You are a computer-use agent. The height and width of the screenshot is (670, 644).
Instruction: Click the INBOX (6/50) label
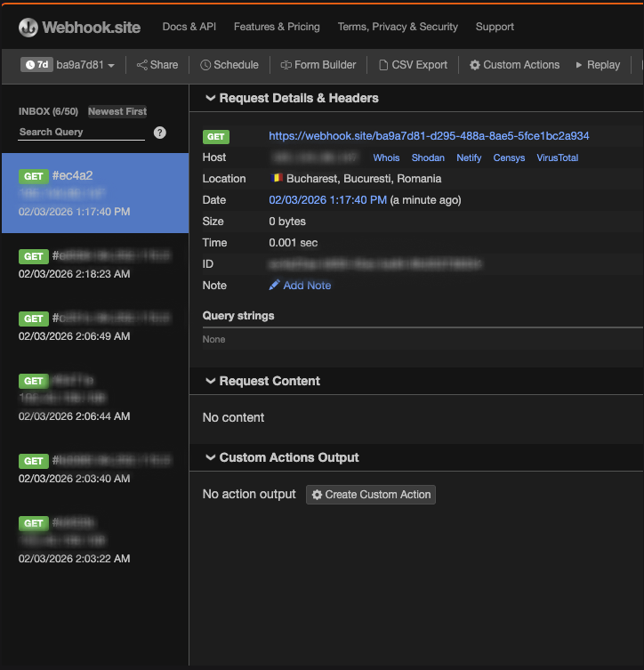tap(48, 111)
